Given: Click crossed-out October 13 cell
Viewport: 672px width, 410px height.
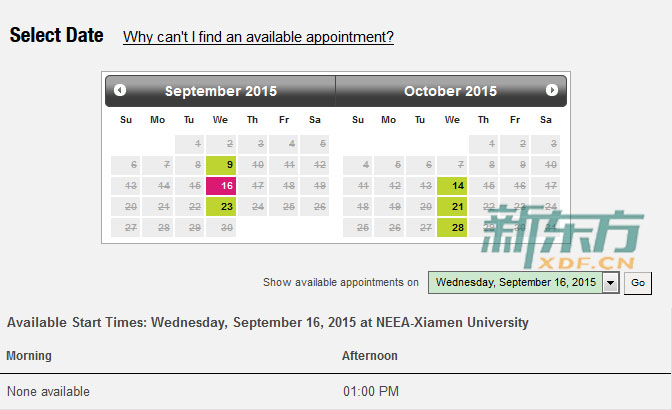Looking at the screenshot, I should pyautogui.click(x=420, y=186).
